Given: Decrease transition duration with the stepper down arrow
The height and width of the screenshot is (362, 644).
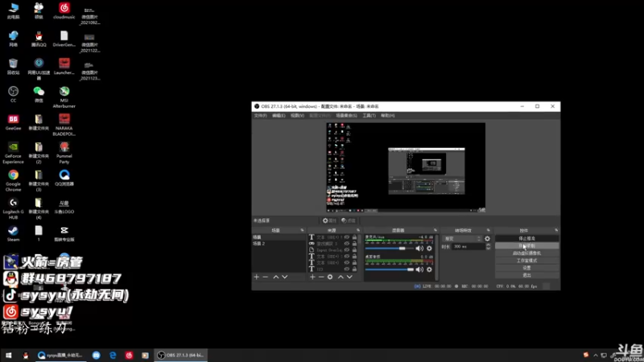Looking at the screenshot, I should tap(488, 249).
